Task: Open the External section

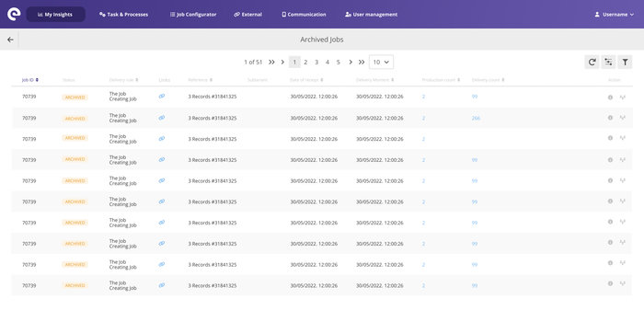Action: (247, 15)
